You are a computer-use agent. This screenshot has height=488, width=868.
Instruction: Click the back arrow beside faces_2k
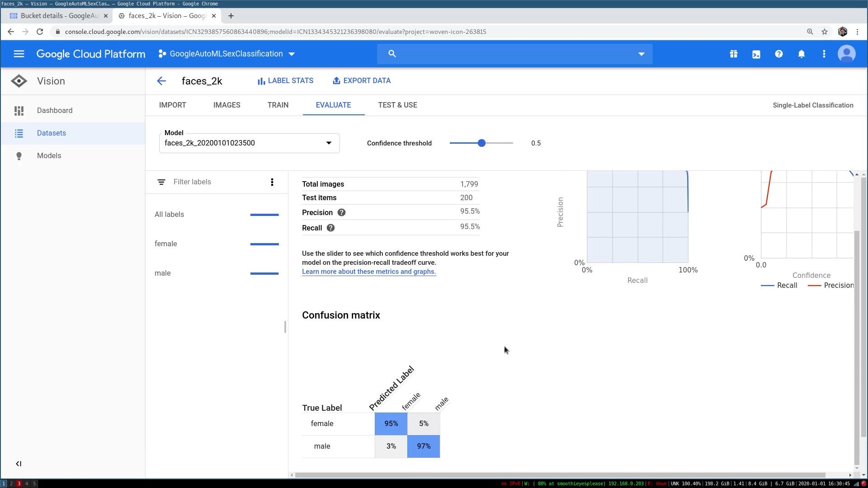pyautogui.click(x=161, y=81)
